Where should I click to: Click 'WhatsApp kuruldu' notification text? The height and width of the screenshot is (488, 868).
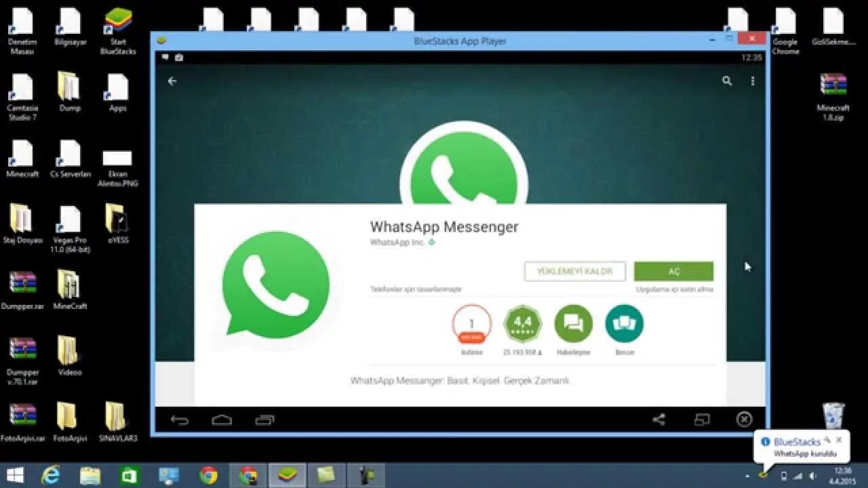pyautogui.click(x=805, y=453)
